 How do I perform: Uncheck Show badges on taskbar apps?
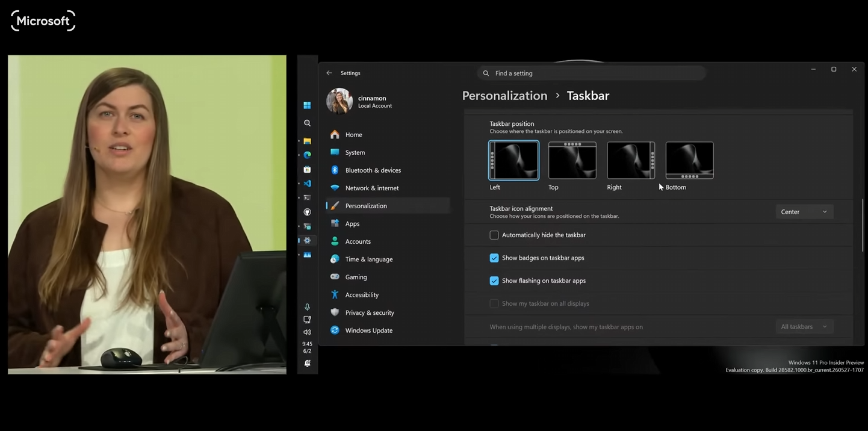tap(494, 258)
